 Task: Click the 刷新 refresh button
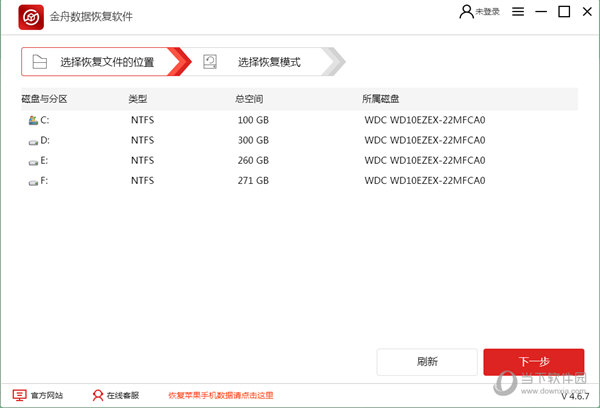pyautogui.click(x=427, y=362)
